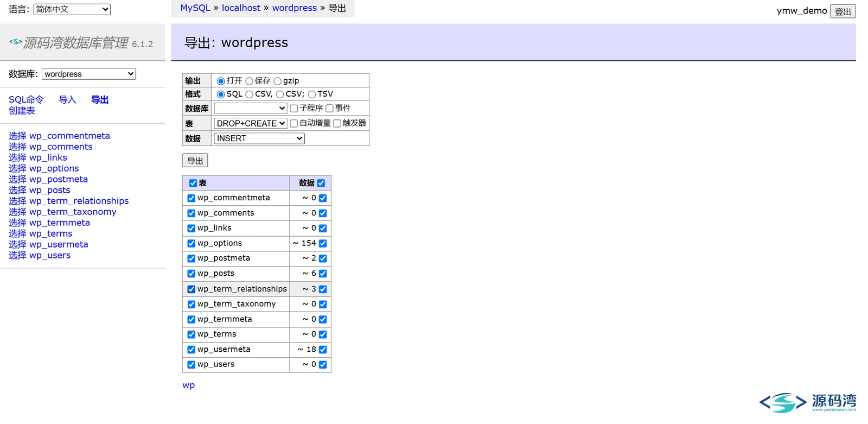Image resolution: width=868 pixels, height=424 pixels.
Task: Go to MySQL in the breadcrumb
Action: click(195, 8)
